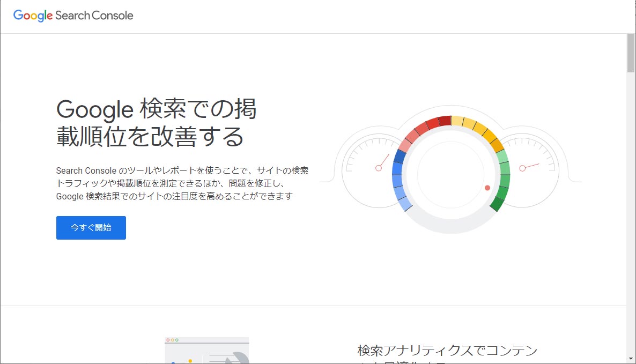Click the 今すぐ開始 button
This screenshot has height=364, width=636.
(91, 228)
